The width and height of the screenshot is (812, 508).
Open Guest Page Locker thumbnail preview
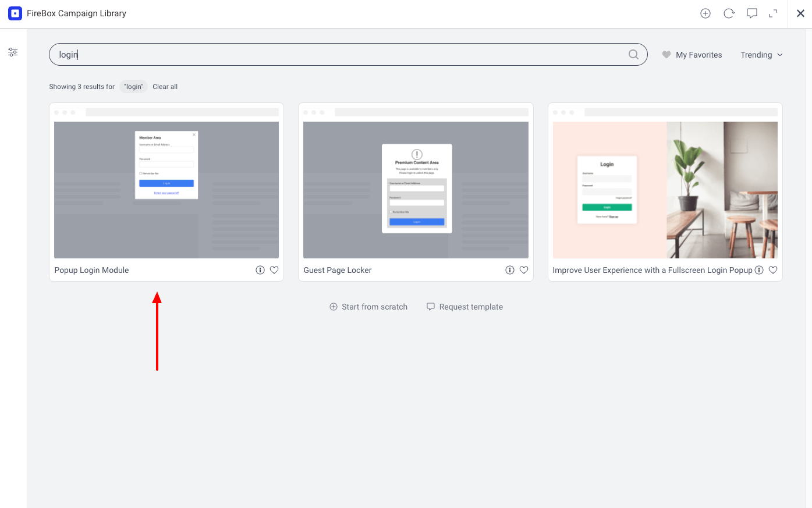(x=416, y=190)
